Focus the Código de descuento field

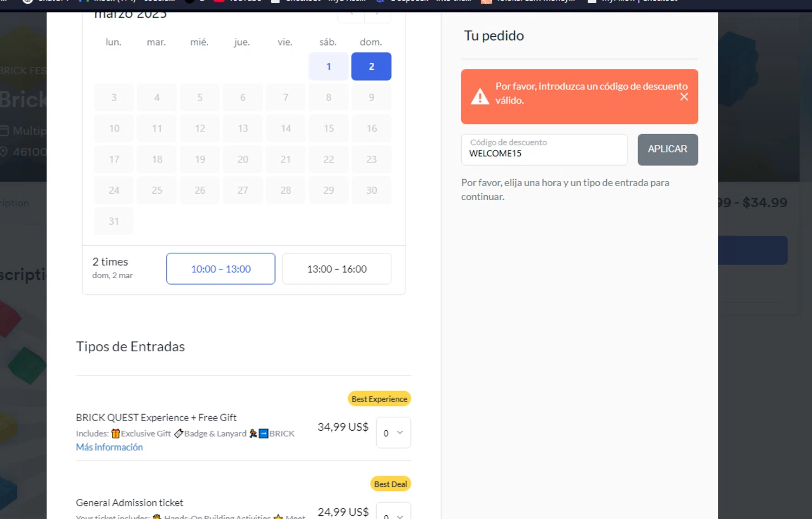pyautogui.click(x=544, y=149)
